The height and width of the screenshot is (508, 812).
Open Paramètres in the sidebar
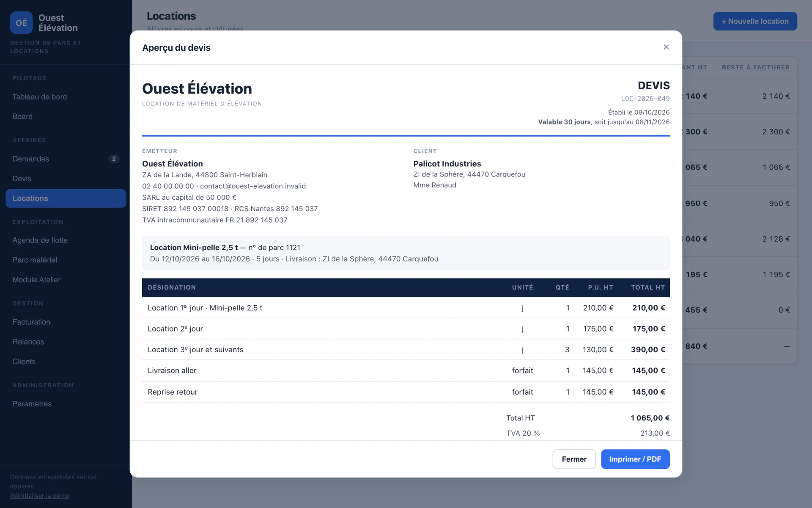click(x=66, y=404)
